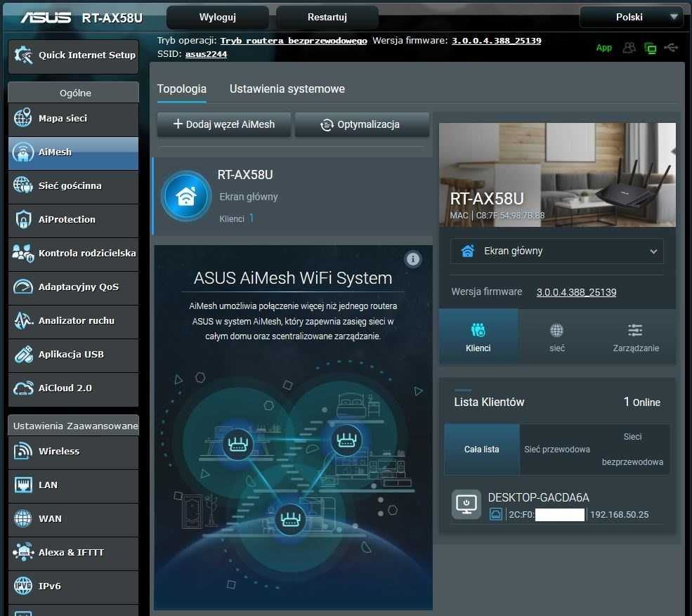
Task: Select the RT-AX58U home node icon
Action: coord(186,196)
